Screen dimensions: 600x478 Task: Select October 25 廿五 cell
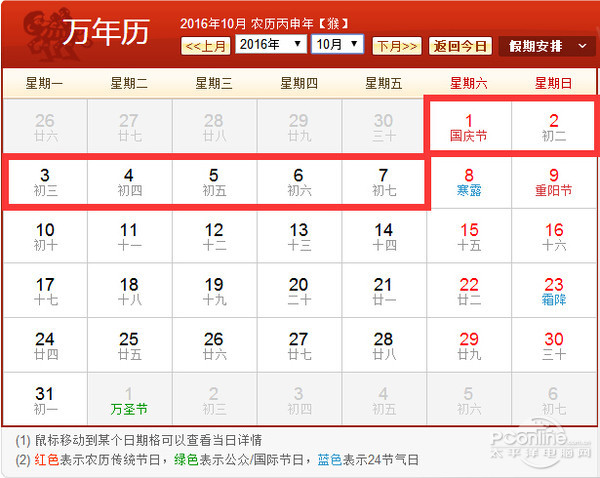[x=130, y=345]
